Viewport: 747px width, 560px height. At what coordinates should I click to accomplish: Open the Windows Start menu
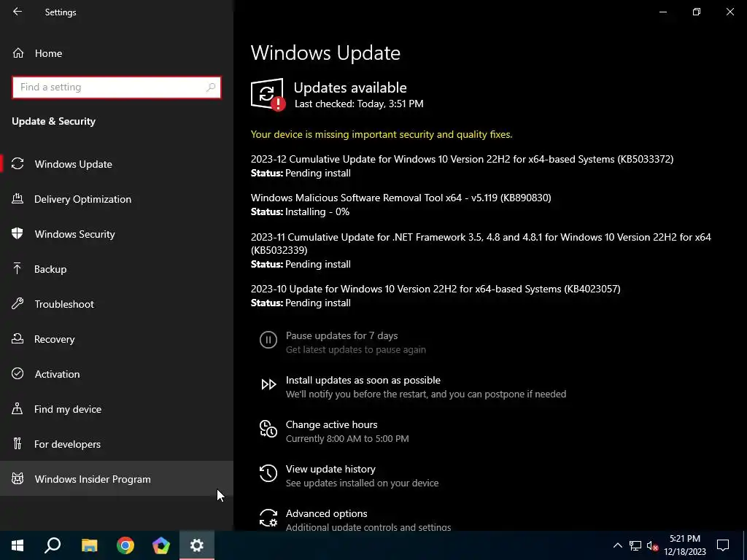pyautogui.click(x=18, y=545)
